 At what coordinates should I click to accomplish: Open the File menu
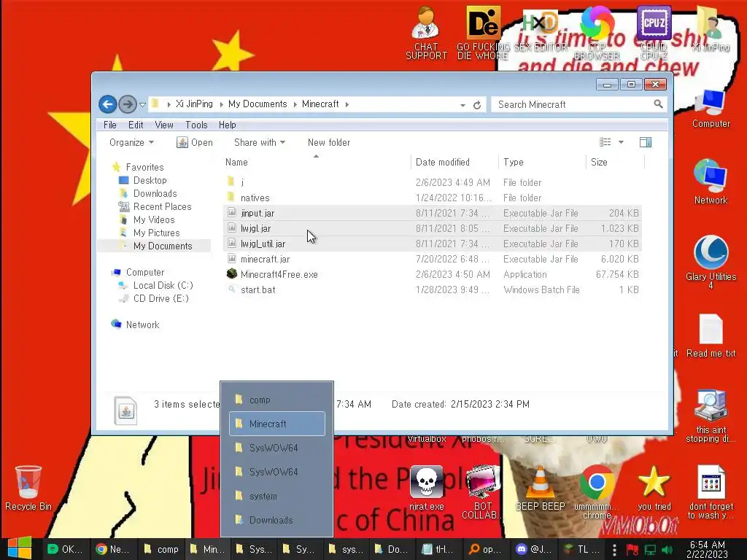pyautogui.click(x=110, y=125)
